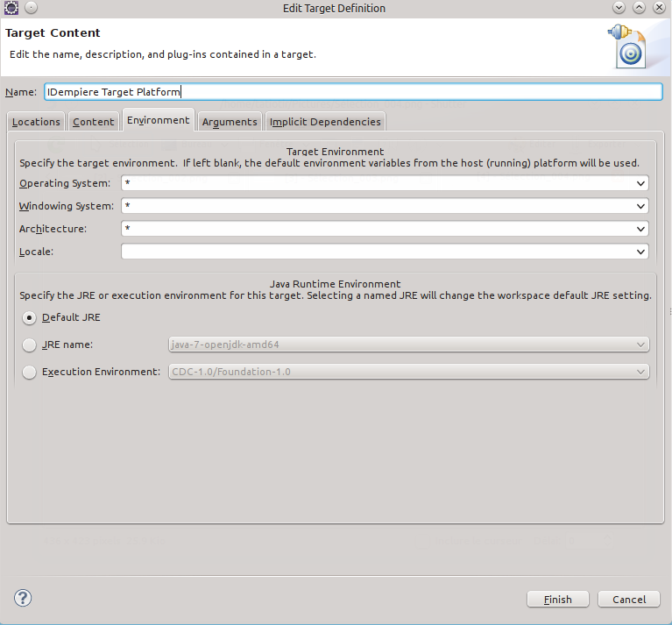The image size is (672, 625).
Task: Go to the Arguments tab
Action: (x=230, y=122)
